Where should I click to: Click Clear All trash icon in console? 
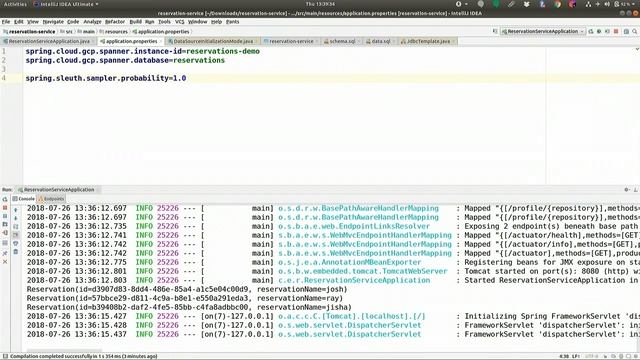tap(16, 252)
